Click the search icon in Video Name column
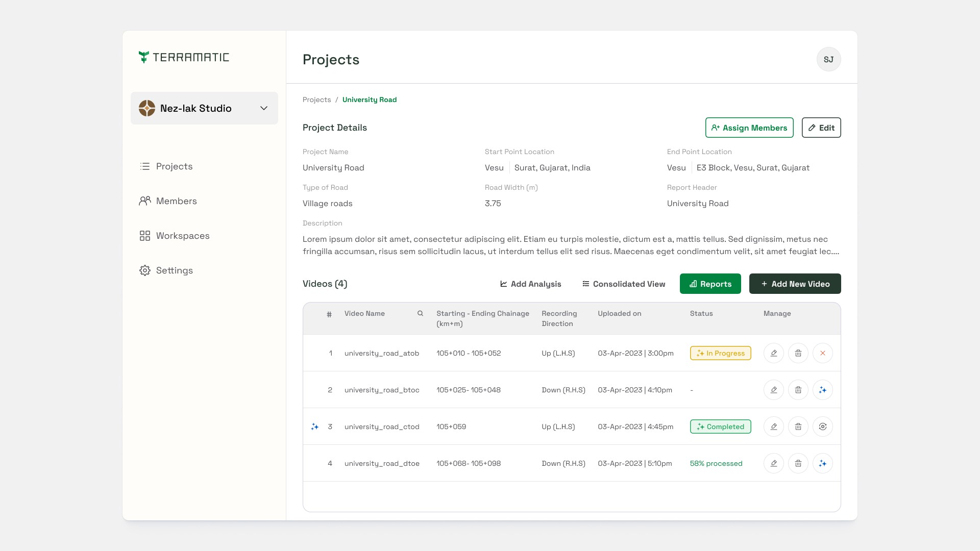This screenshot has height=551, width=980. coord(420,313)
